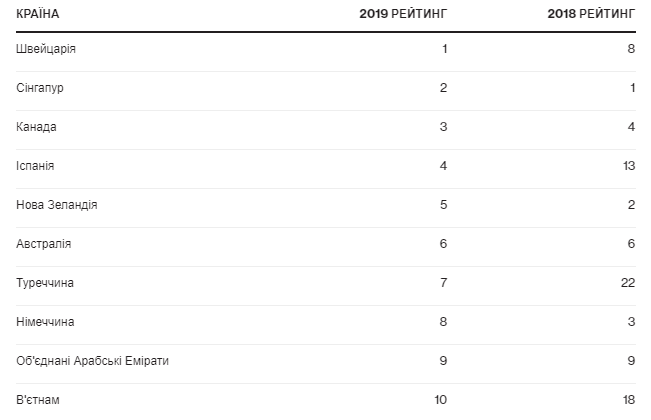The width and height of the screenshot is (651, 420).
Task: Select the Іспанія country name
Action: point(38,166)
